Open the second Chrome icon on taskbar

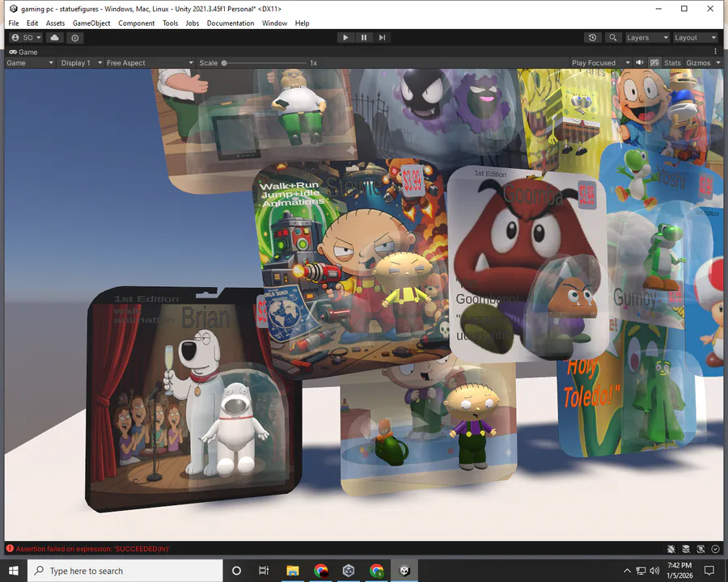[376, 571]
